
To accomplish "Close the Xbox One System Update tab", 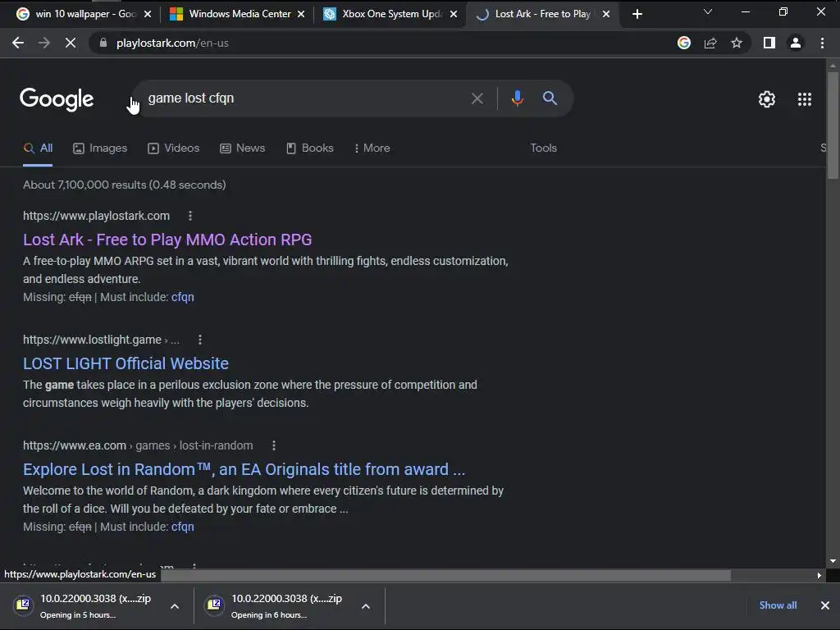I will coord(454,14).
